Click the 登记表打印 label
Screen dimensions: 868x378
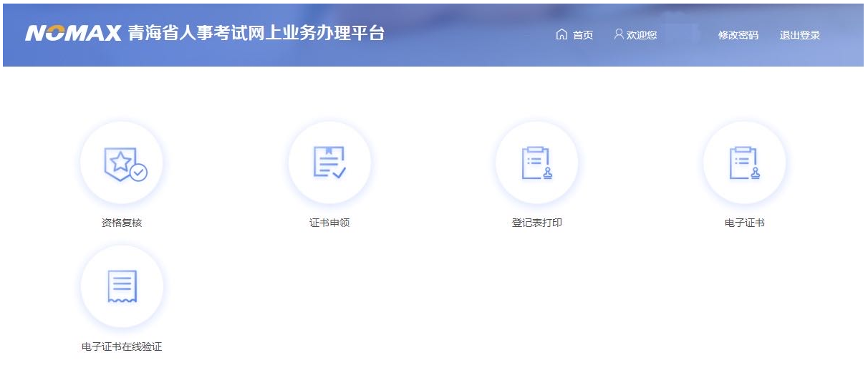537,223
